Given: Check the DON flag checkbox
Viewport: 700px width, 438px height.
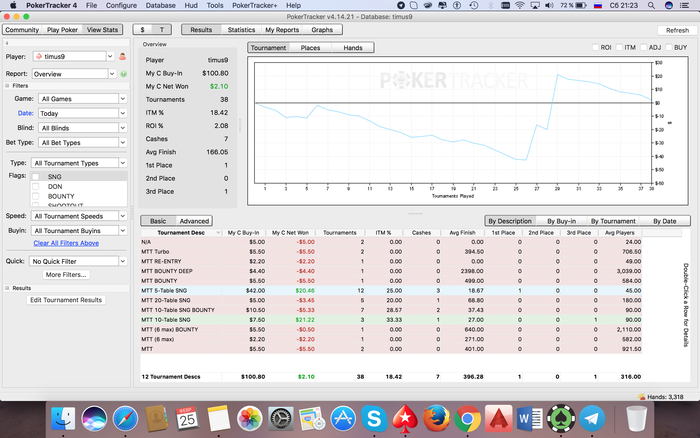Looking at the screenshot, I should [x=36, y=187].
